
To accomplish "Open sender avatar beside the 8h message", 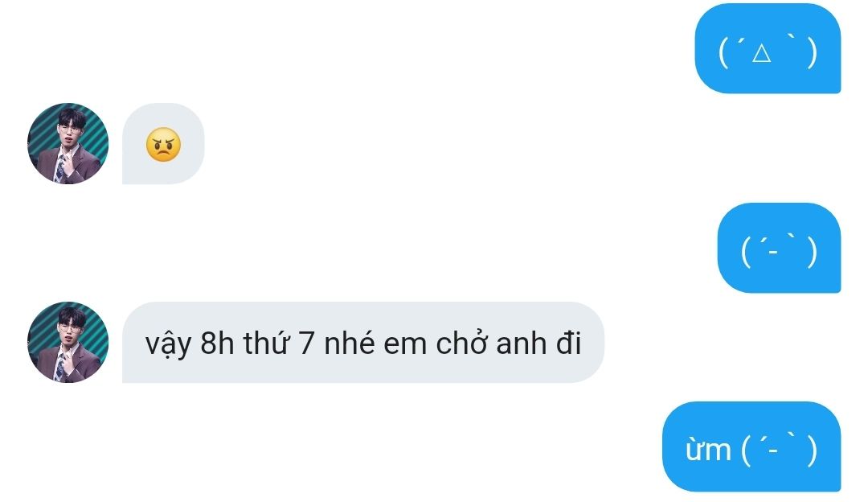I will (x=68, y=343).
